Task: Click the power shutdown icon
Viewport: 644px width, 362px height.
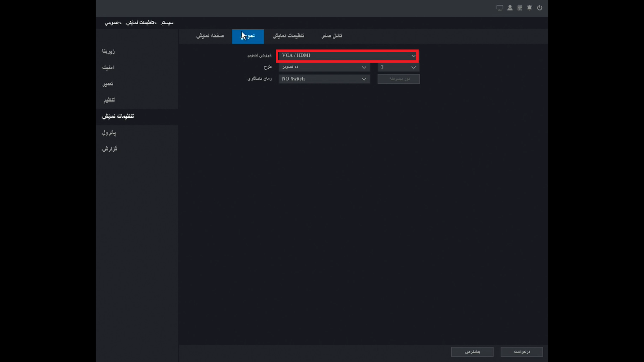Action: (540, 8)
